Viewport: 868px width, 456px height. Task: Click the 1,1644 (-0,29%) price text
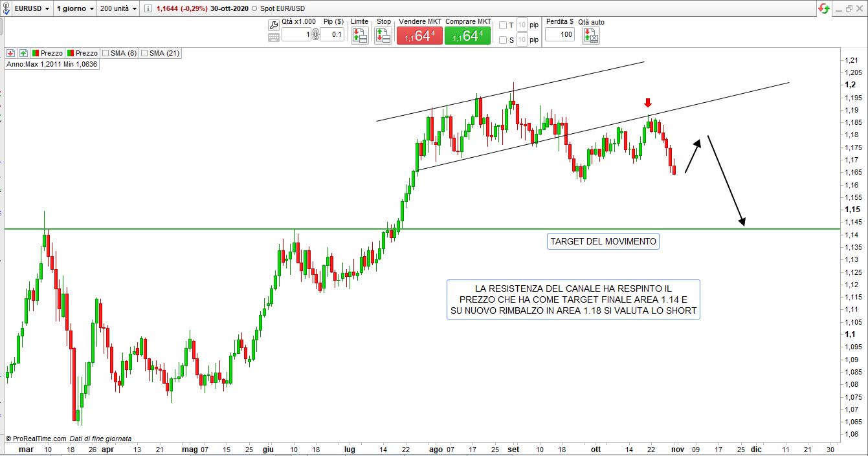pos(182,8)
